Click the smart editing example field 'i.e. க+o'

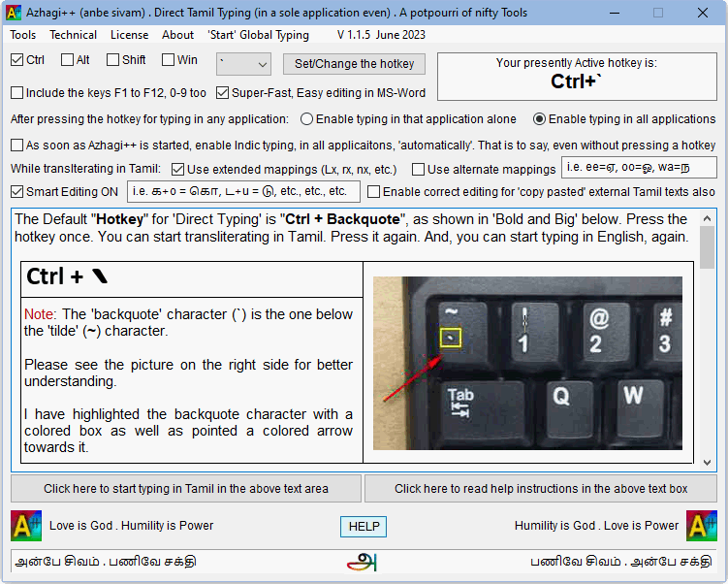coord(243,191)
